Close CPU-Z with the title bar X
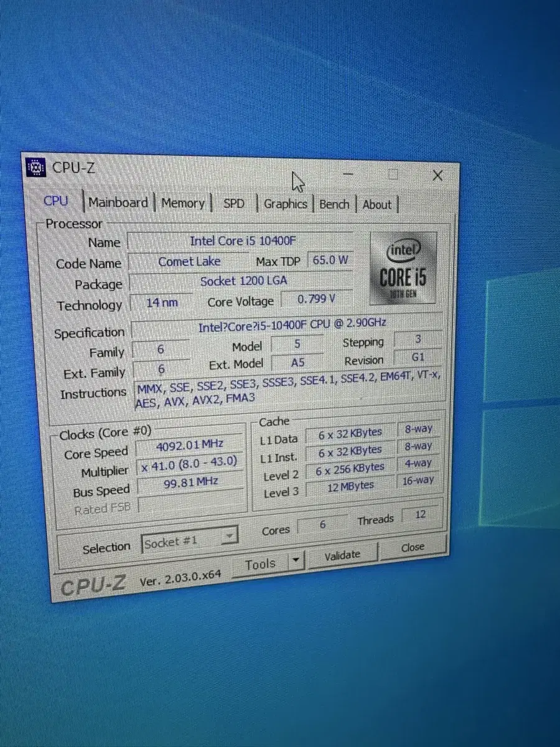The width and height of the screenshot is (560, 747). coord(437,176)
